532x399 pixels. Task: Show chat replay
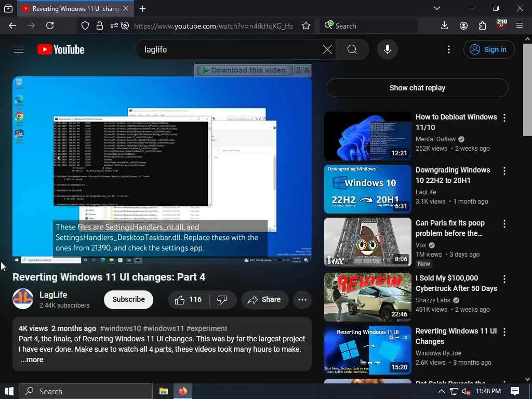point(417,88)
